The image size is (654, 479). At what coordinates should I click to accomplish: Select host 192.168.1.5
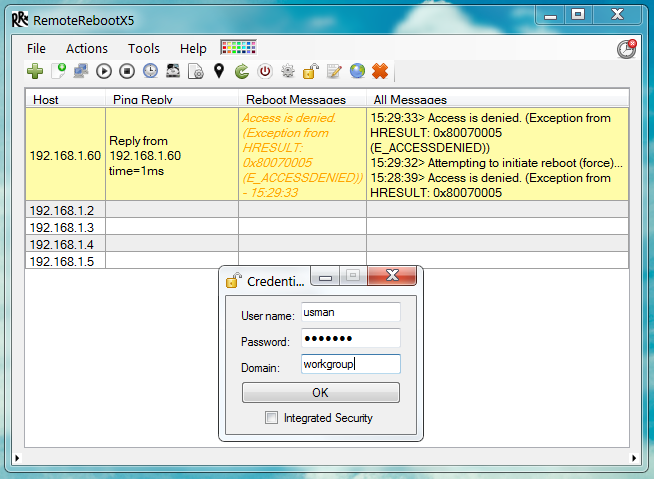(65, 261)
